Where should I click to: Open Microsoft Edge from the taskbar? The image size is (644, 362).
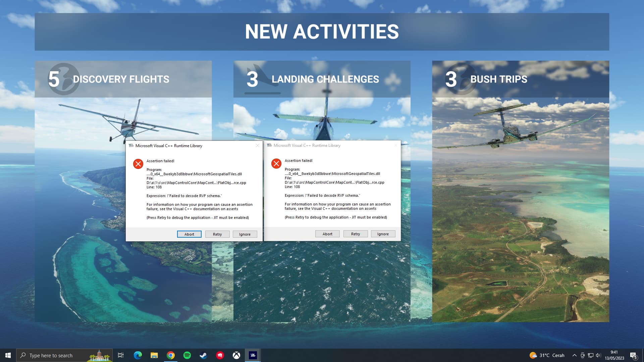pyautogui.click(x=138, y=355)
